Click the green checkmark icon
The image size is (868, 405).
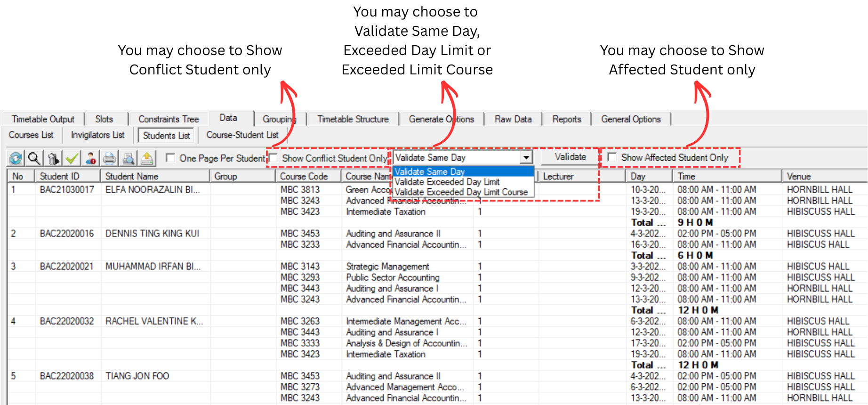pyautogui.click(x=72, y=158)
